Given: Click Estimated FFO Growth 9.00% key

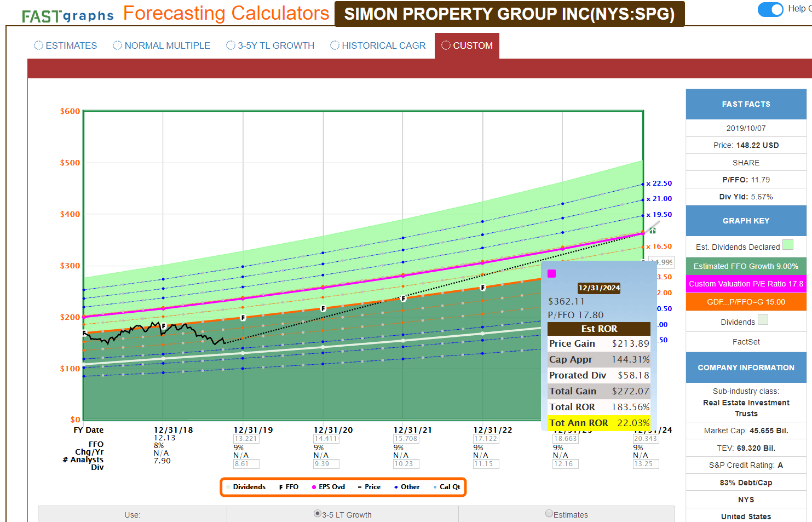Looking at the screenshot, I should click(746, 266).
